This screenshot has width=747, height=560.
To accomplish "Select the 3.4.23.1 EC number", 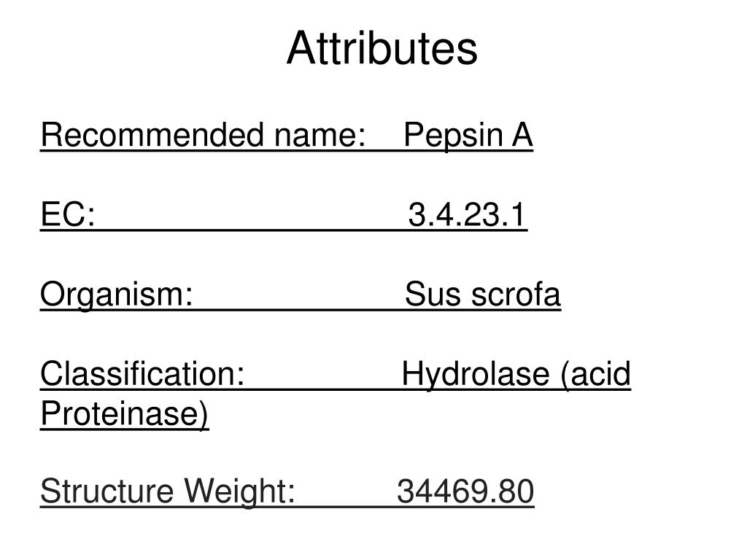I will click(x=467, y=215).
